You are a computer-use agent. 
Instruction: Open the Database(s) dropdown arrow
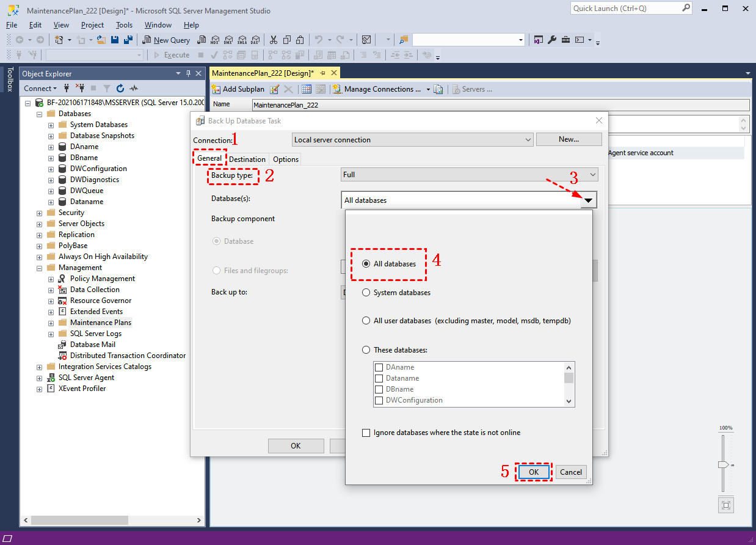click(588, 200)
